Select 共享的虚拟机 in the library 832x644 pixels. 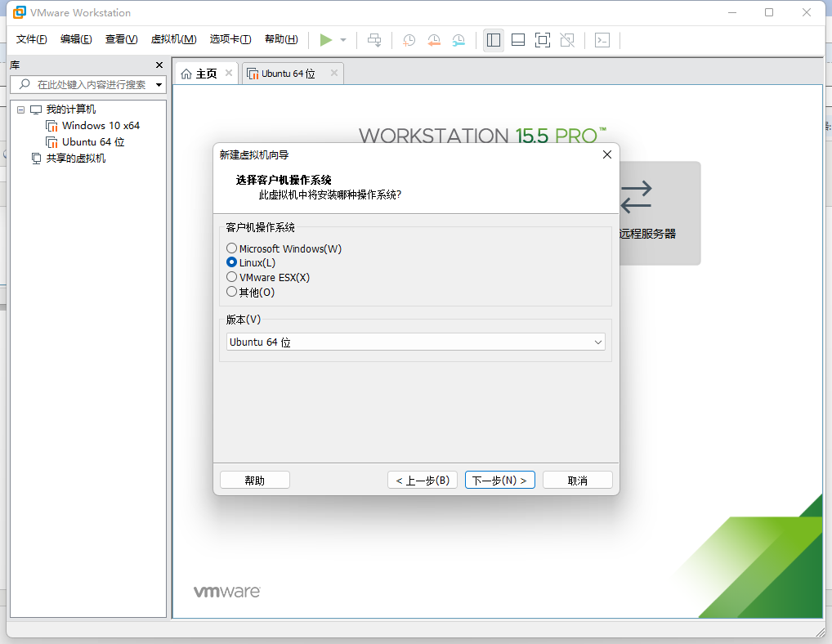76,159
